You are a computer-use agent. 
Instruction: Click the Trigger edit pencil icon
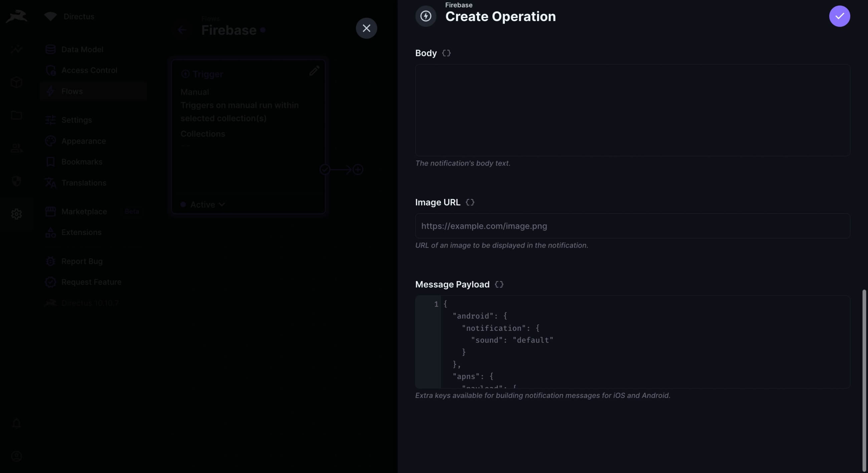(x=314, y=71)
